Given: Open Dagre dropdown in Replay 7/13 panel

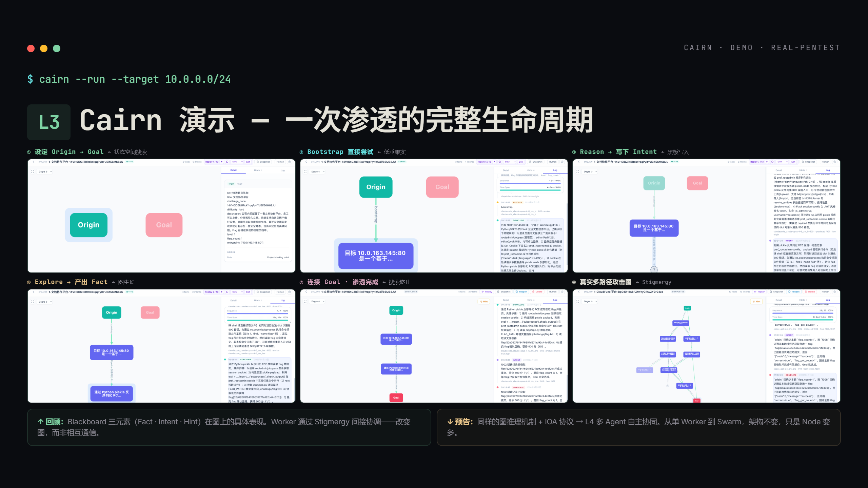Looking at the screenshot, I should pyautogui.click(x=590, y=172).
